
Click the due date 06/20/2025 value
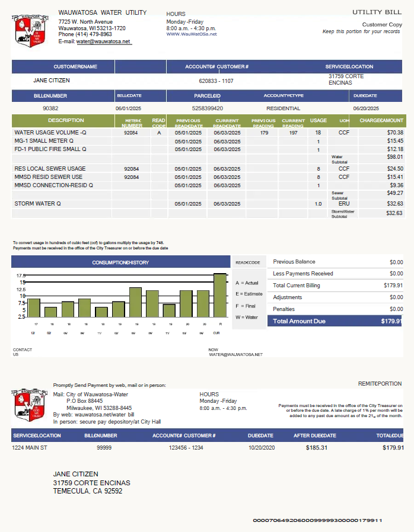(x=365, y=108)
